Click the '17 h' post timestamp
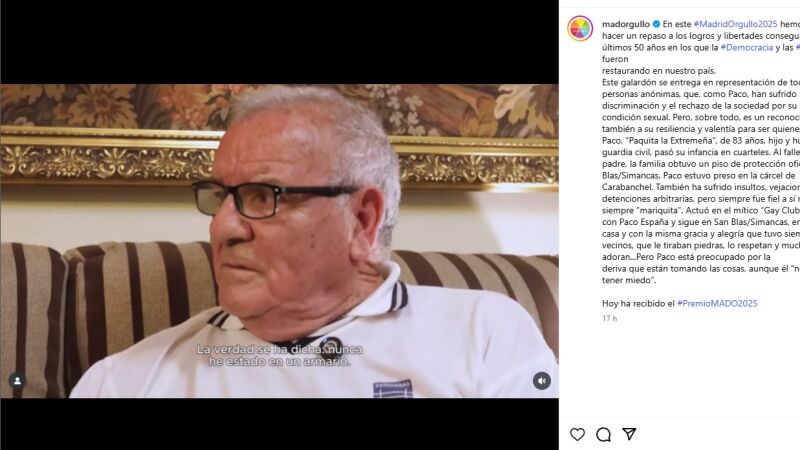 click(609, 318)
